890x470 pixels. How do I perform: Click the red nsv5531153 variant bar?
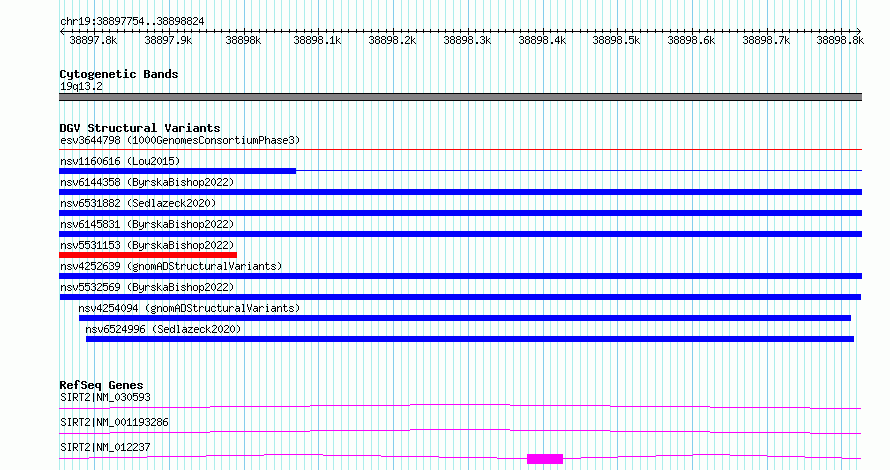pyautogui.click(x=148, y=255)
